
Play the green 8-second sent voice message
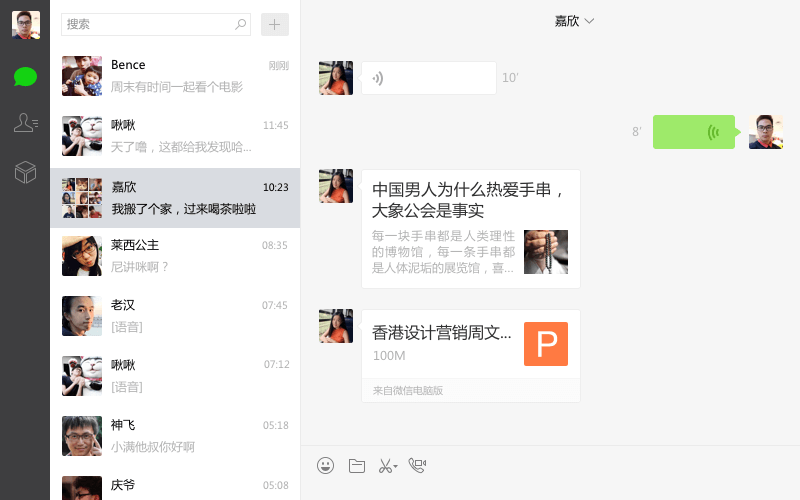coord(696,132)
